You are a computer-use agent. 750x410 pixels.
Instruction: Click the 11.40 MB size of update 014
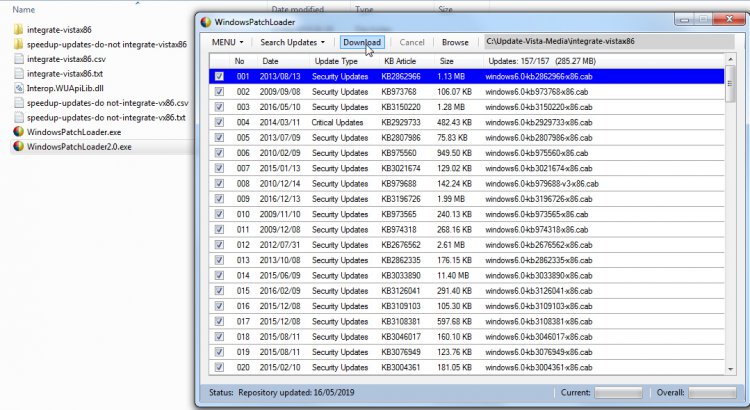(451, 276)
